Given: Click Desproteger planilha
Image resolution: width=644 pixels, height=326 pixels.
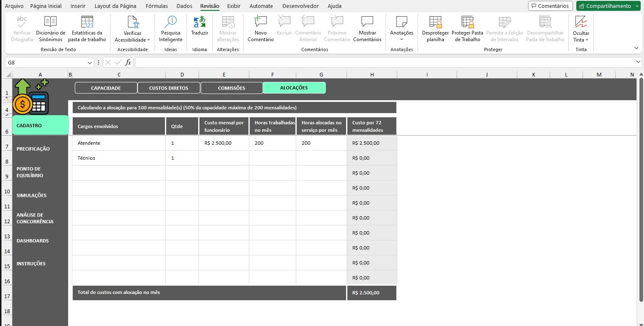Looking at the screenshot, I should pos(435,29).
